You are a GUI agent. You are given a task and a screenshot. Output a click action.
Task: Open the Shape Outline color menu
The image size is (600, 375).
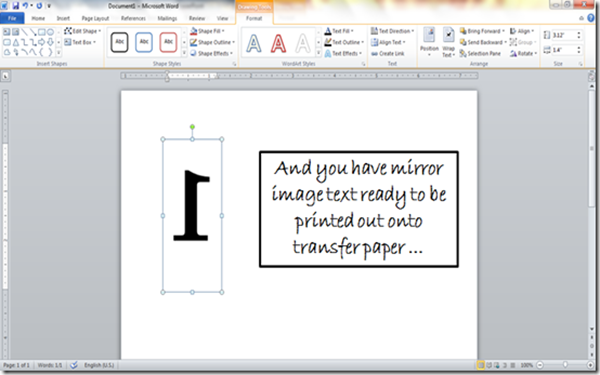tap(212, 42)
